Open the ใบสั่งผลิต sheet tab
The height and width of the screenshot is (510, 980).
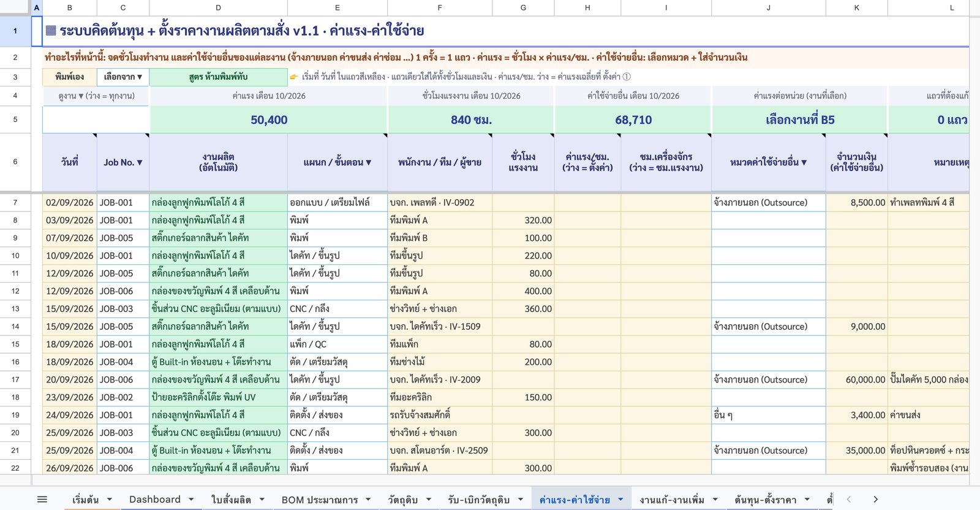click(231, 500)
